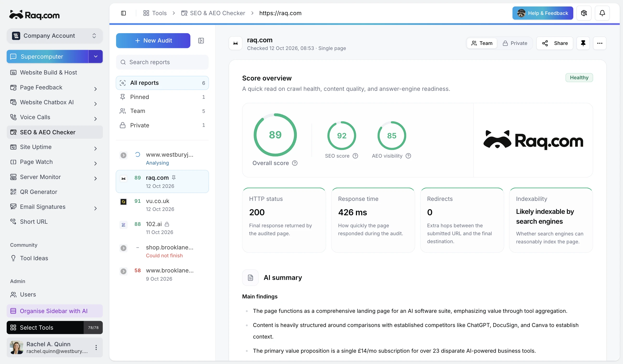Screen dimensions: 623x364
Task: Toggle the main sidebar panel icon
Action: (x=123, y=13)
